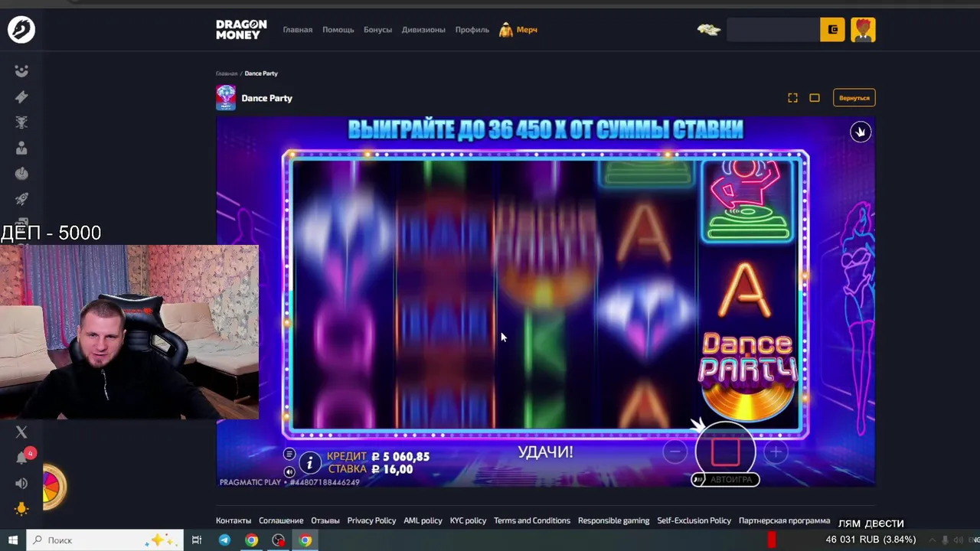
Task: Open Профиль in the top navigation
Action: [472, 30]
